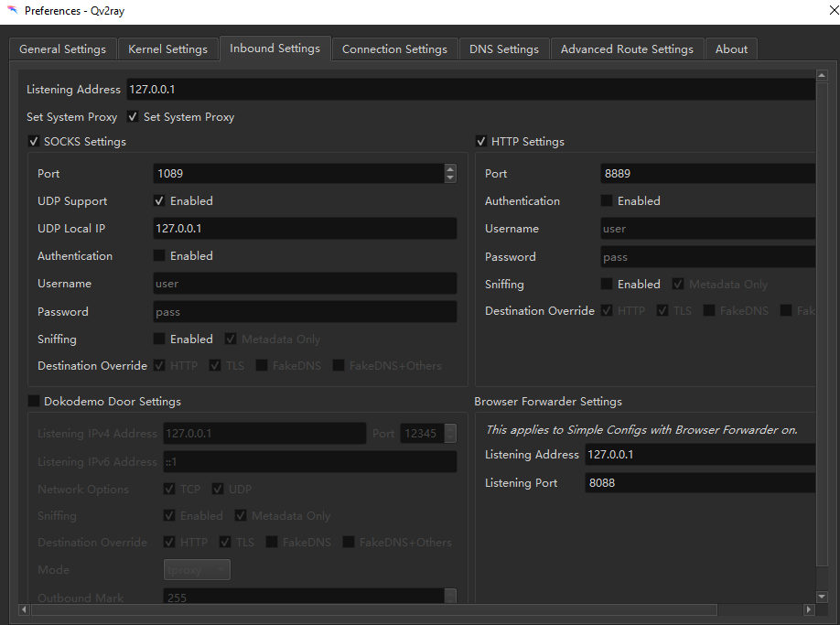Viewport: 840px width, 625px height.
Task: Open the About tab
Action: point(731,49)
